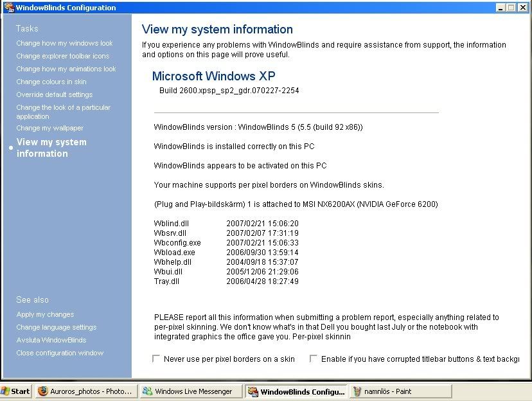Click the Paint icon on namnlös taskbar button
532x401 pixels.
[x=357, y=391]
